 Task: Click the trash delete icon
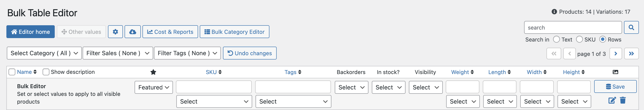[x=623, y=100]
